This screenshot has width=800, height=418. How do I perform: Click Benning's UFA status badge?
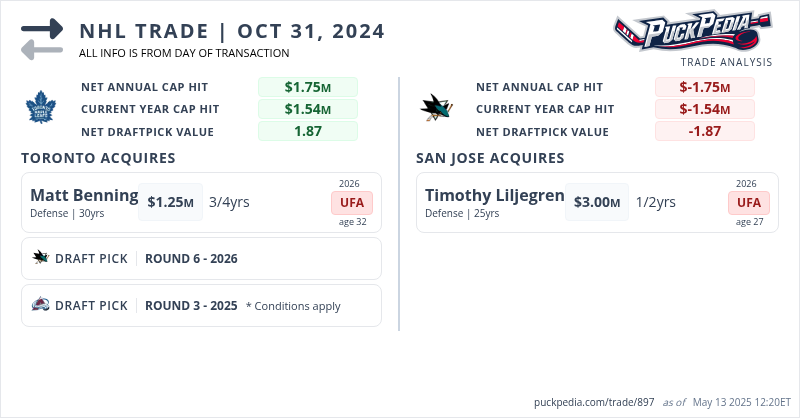click(350, 203)
